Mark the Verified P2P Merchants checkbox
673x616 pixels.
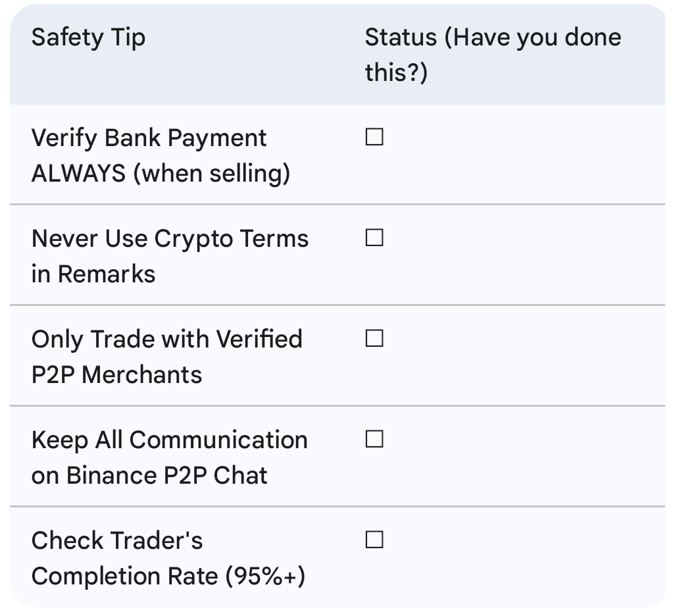[374, 339]
